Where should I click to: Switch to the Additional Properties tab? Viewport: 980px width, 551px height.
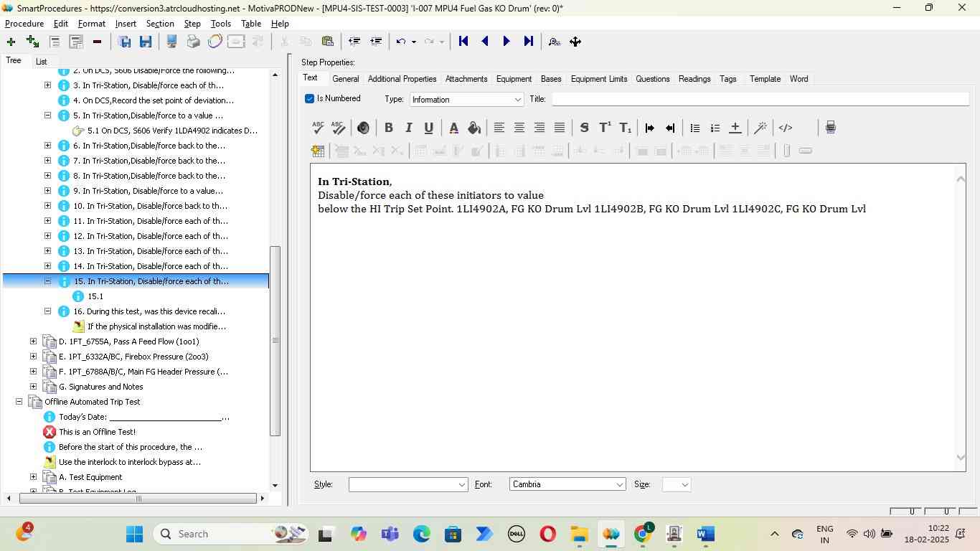click(402, 79)
